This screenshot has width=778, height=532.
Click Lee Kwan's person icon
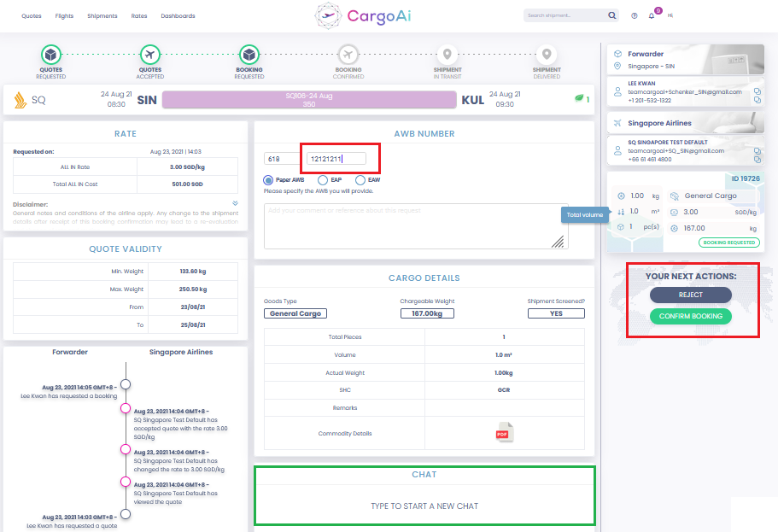coord(617,92)
